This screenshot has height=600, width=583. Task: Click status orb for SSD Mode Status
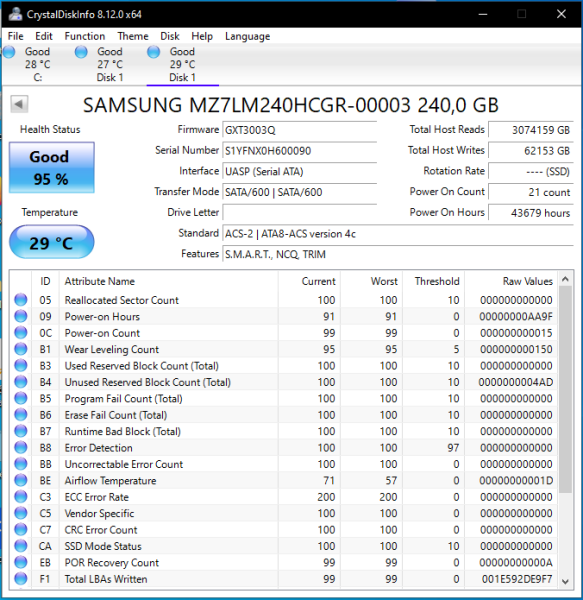point(21,546)
